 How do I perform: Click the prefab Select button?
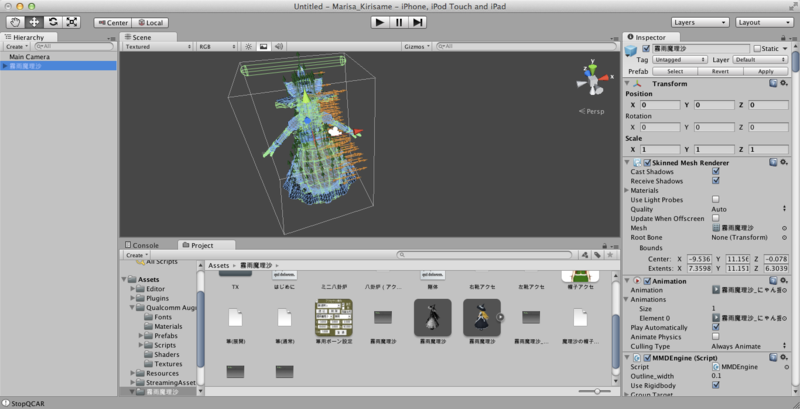click(676, 71)
